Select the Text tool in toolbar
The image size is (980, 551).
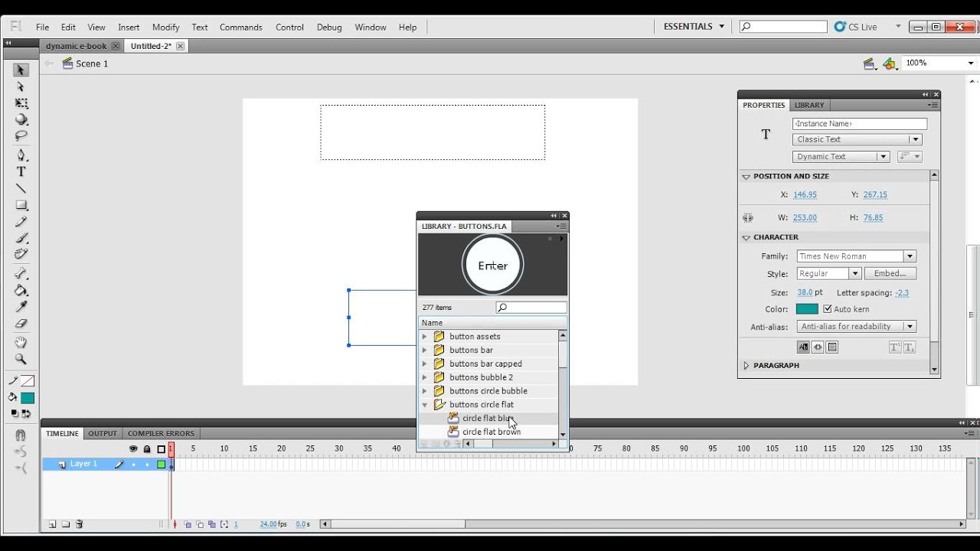pyautogui.click(x=21, y=172)
